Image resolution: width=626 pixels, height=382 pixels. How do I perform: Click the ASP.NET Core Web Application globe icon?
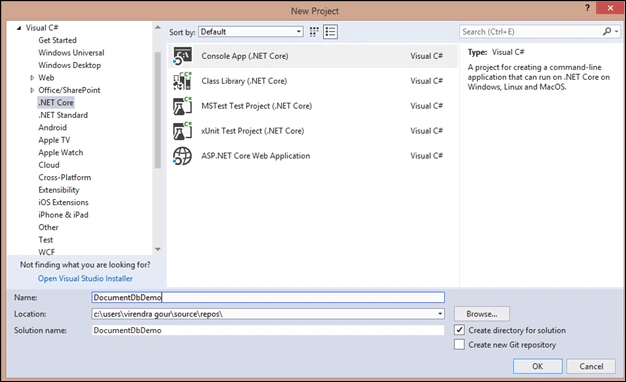pos(182,156)
